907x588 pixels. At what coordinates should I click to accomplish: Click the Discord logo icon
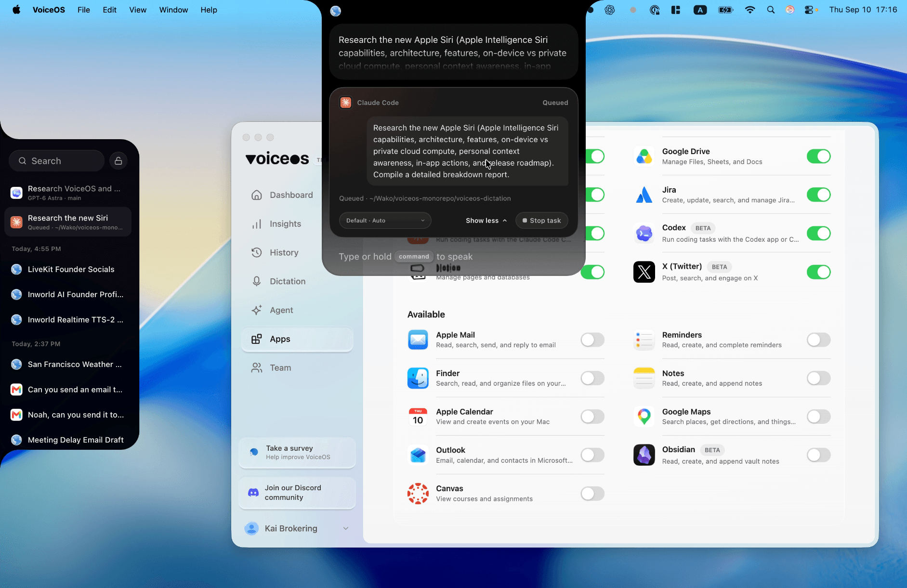253,493
